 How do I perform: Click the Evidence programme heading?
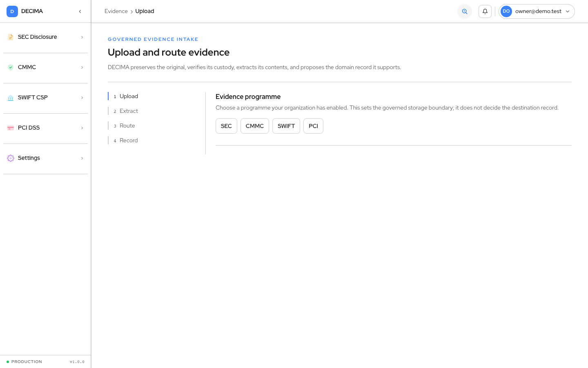248,97
